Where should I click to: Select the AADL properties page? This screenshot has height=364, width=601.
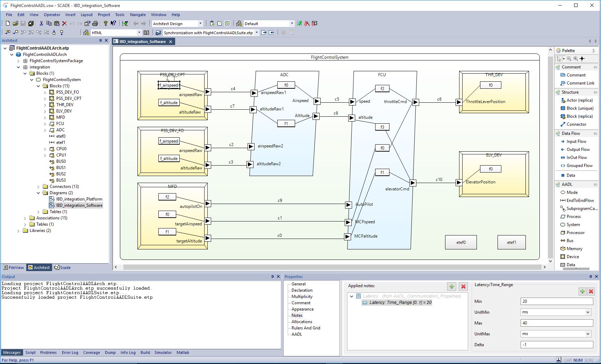[296, 334]
